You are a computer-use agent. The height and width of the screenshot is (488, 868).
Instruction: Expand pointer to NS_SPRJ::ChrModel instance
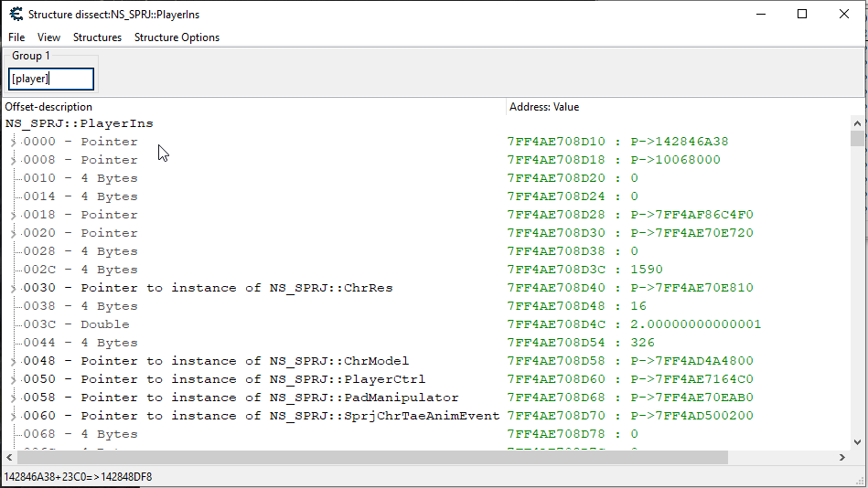click(x=13, y=361)
